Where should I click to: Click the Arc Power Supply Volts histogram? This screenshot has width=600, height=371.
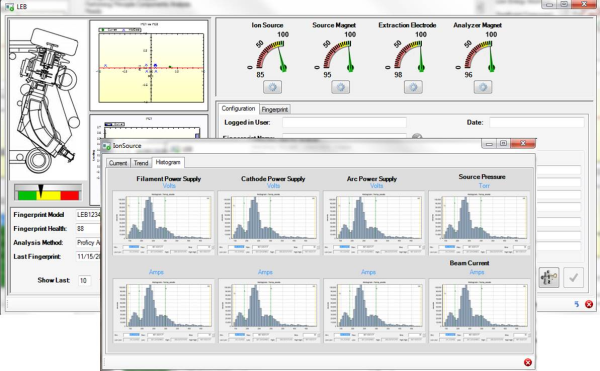[x=374, y=223]
